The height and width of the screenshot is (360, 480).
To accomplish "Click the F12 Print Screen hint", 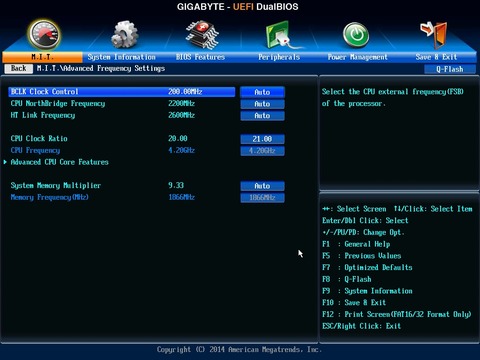I will click(x=397, y=314).
